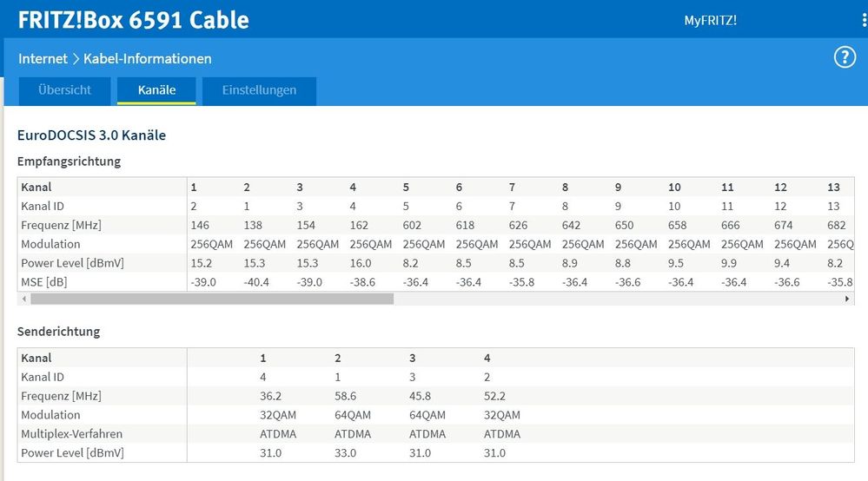Select the Kanäle tab
Image resolution: width=868 pixels, height=481 pixels.
(x=156, y=90)
